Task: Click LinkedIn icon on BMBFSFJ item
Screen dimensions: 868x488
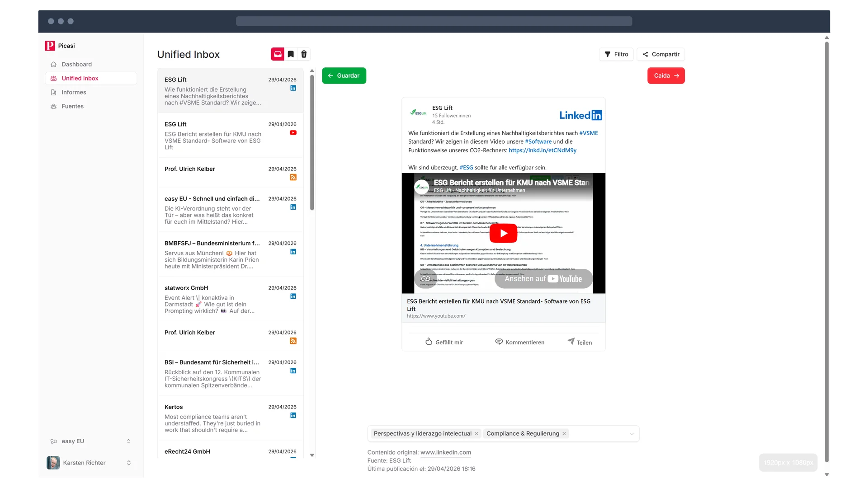Action: pos(293,252)
